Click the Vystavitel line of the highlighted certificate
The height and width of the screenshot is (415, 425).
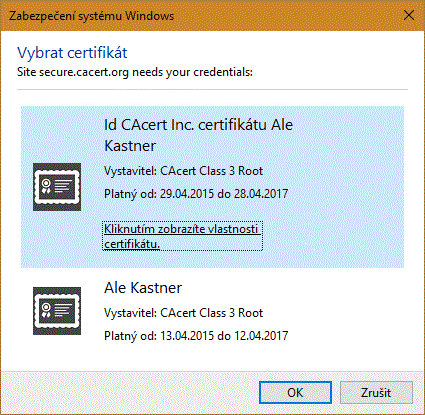(184, 171)
